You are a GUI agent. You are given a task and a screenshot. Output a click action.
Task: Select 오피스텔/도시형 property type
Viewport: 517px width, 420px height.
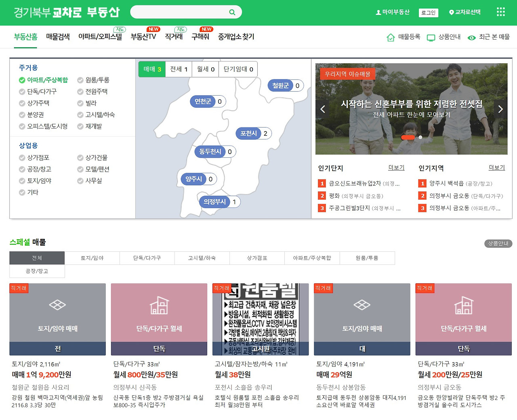(x=43, y=126)
